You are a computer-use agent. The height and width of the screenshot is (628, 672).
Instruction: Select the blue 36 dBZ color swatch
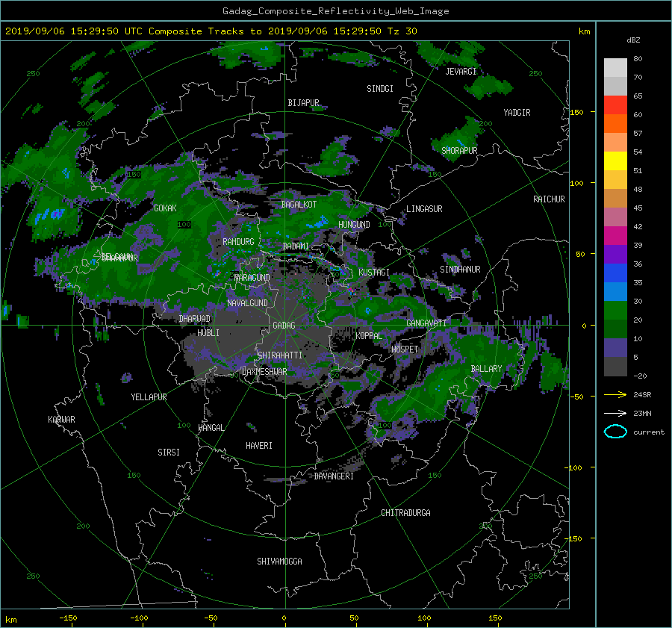click(615, 273)
